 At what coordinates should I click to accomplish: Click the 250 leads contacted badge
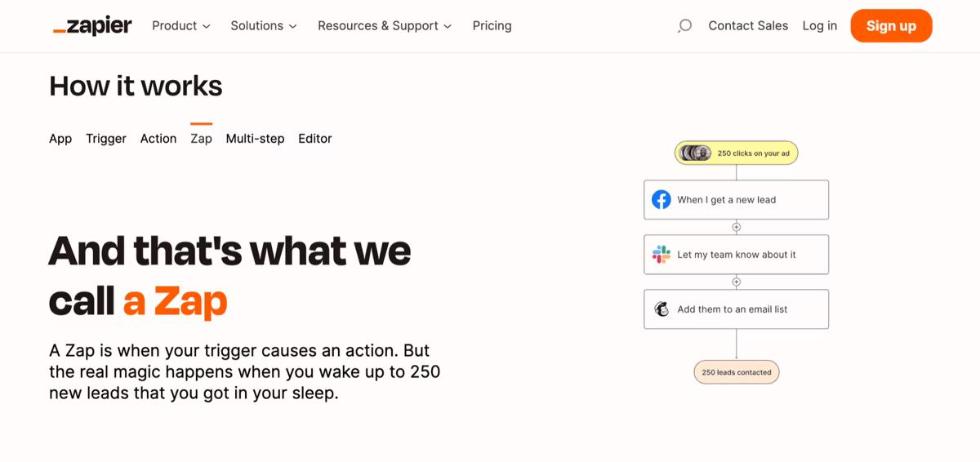pyautogui.click(x=736, y=372)
